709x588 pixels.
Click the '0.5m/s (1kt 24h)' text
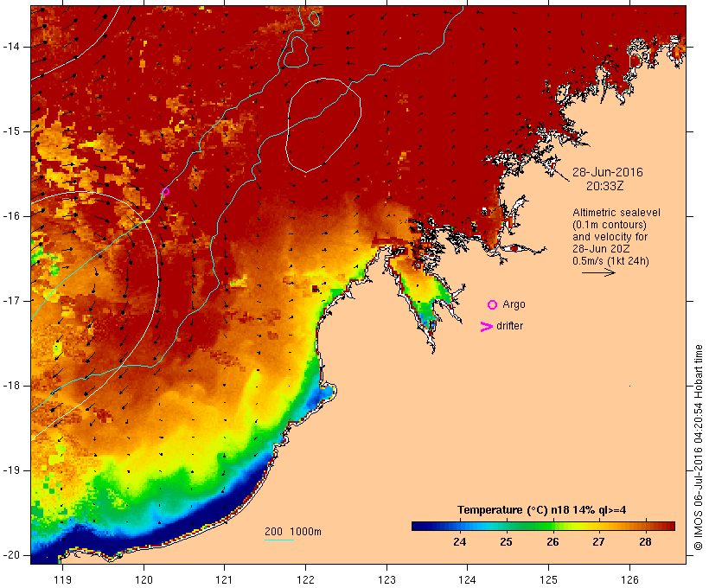coord(611,261)
